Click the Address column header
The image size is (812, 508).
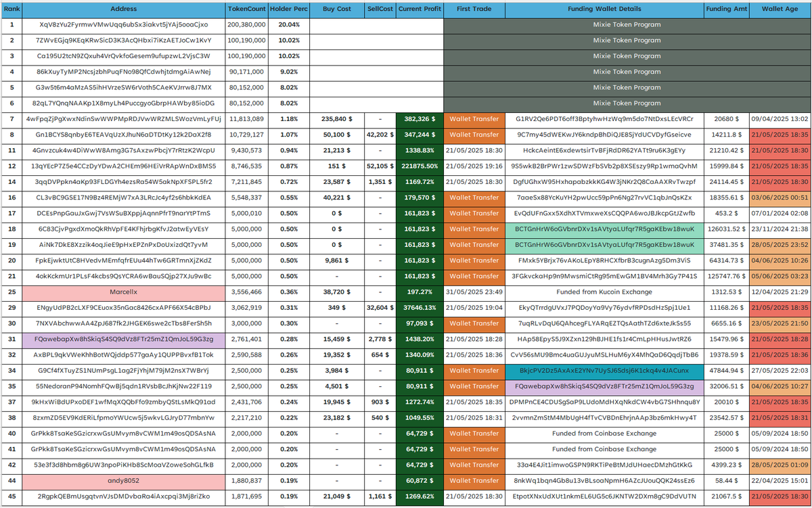pos(124,9)
